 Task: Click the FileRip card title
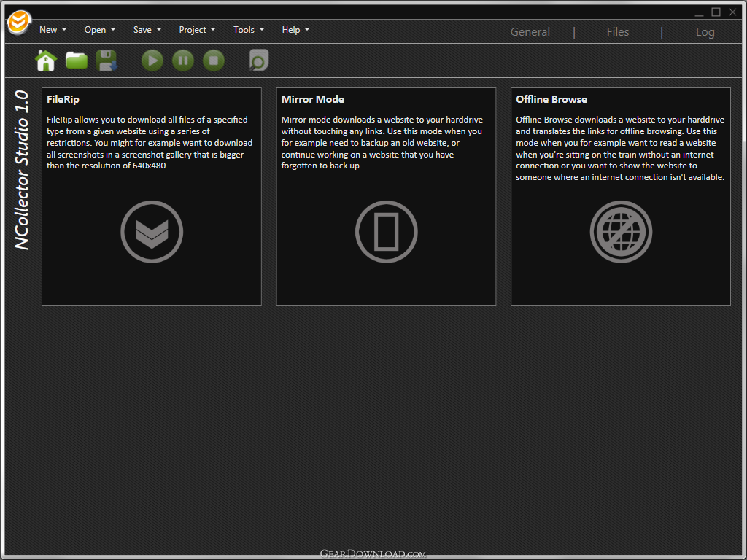[63, 99]
